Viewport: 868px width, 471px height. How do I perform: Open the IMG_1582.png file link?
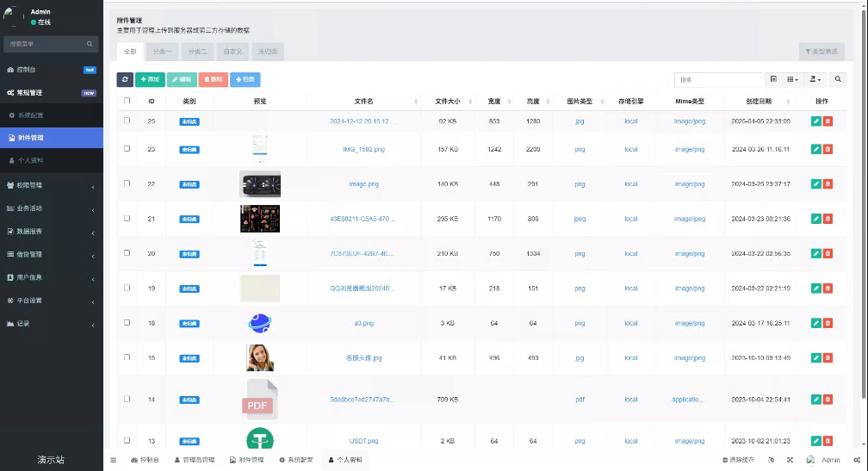[363, 149]
